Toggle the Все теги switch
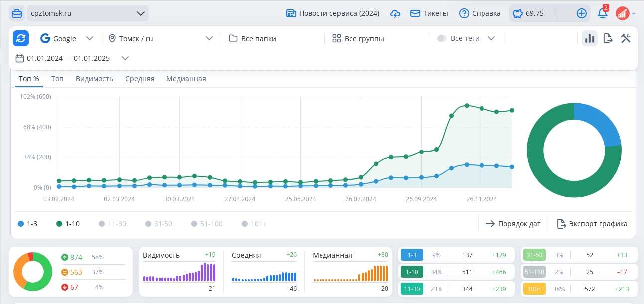The height and width of the screenshot is (304, 644). [x=442, y=38]
